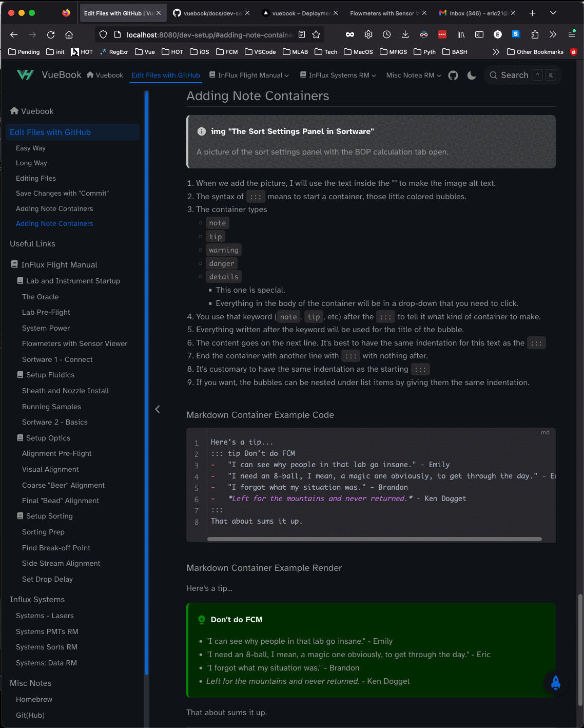Viewport: 584px width, 728px height.
Task: Open the VSCode bookmarks folder
Action: click(x=260, y=52)
